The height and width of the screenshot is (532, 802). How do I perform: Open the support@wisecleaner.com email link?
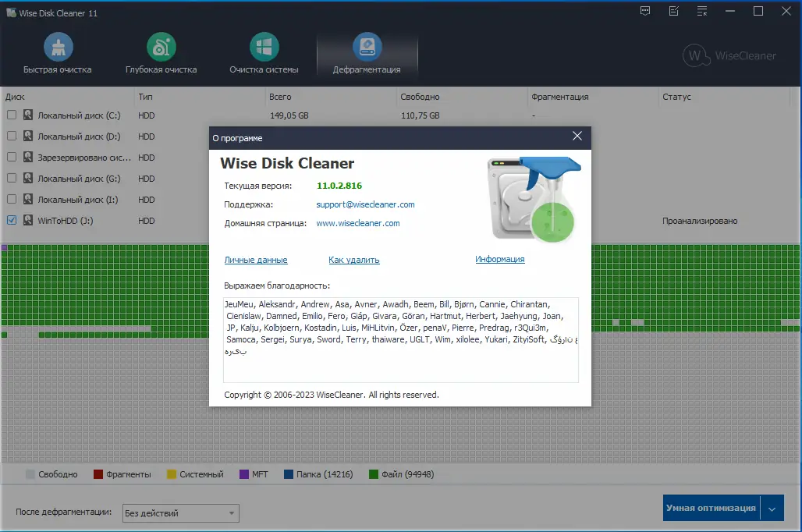[365, 204]
